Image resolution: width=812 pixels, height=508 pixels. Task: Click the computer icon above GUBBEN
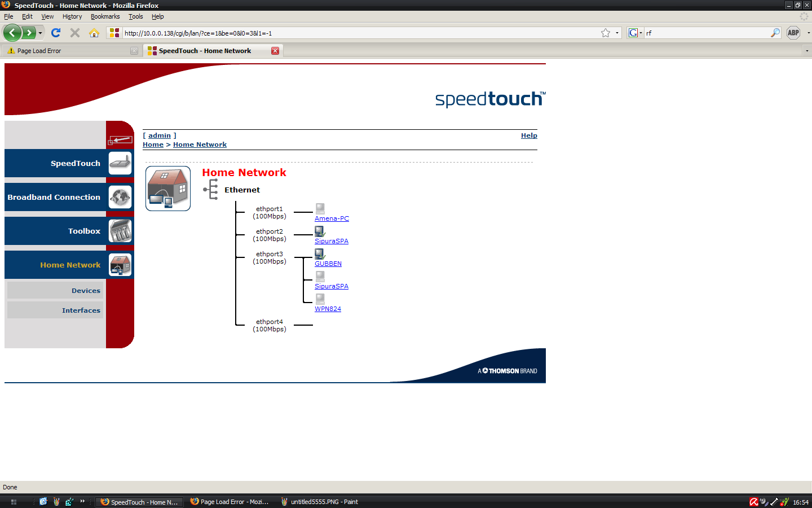320,254
